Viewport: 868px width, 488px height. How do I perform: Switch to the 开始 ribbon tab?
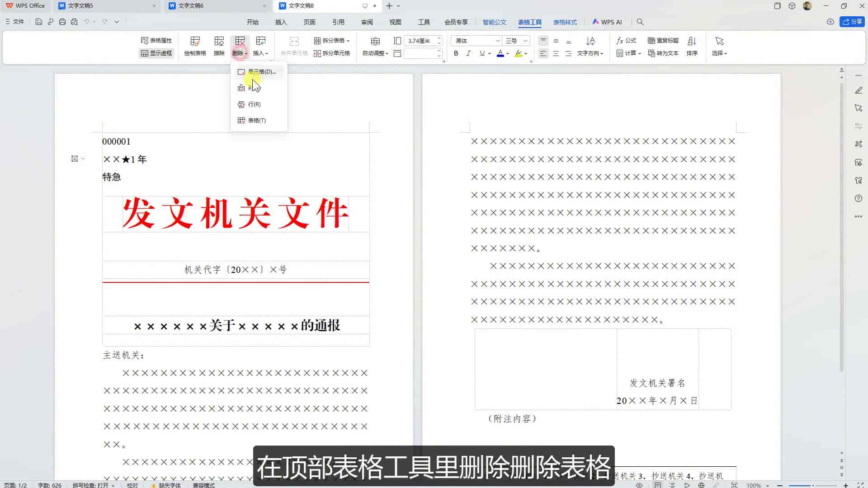(252, 22)
